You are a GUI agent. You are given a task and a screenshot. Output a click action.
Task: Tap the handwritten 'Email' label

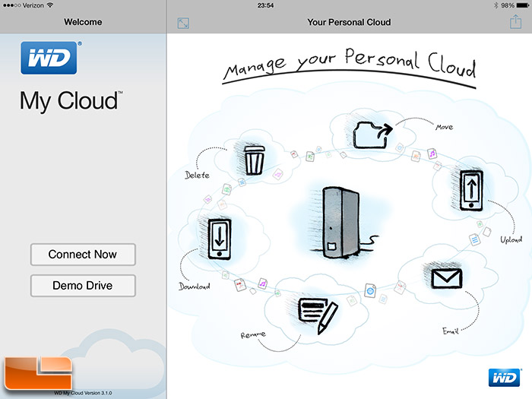click(x=450, y=331)
